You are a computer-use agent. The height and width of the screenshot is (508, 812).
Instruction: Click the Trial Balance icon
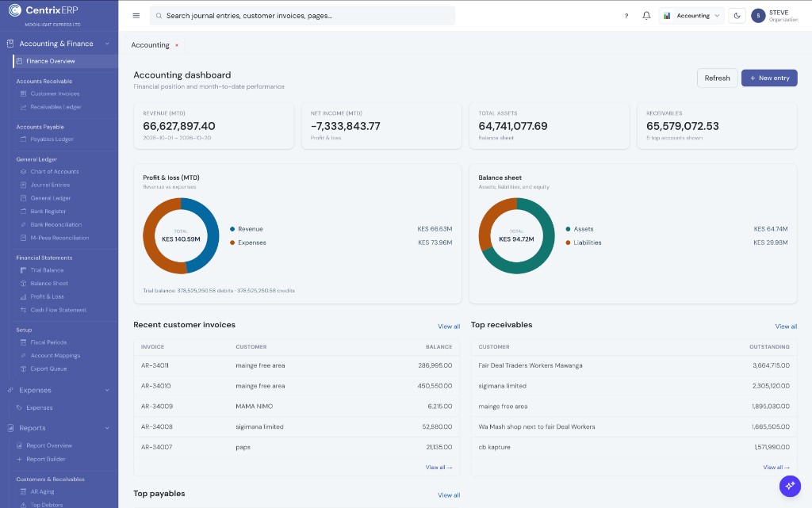pos(23,270)
